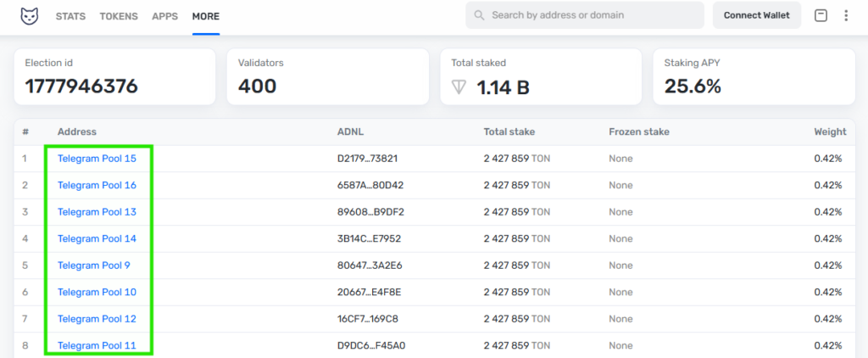The image size is (868, 358).
Task: Open the STATS menu
Action: point(71,16)
